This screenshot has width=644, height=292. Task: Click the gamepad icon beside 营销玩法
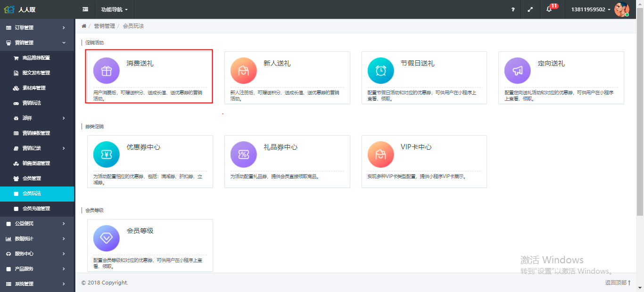(16, 103)
